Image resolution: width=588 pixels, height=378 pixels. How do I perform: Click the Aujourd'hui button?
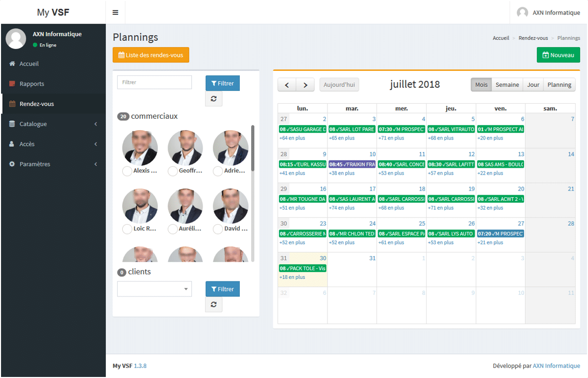[339, 85]
